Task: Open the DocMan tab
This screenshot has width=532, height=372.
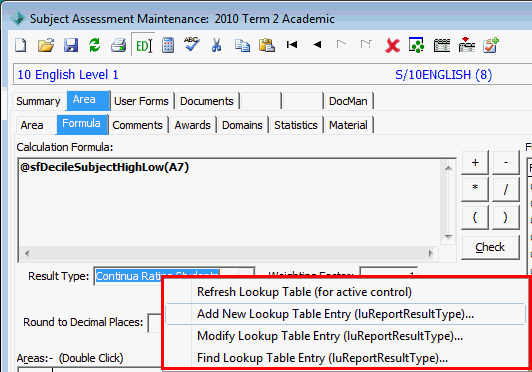Action: [x=348, y=101]
